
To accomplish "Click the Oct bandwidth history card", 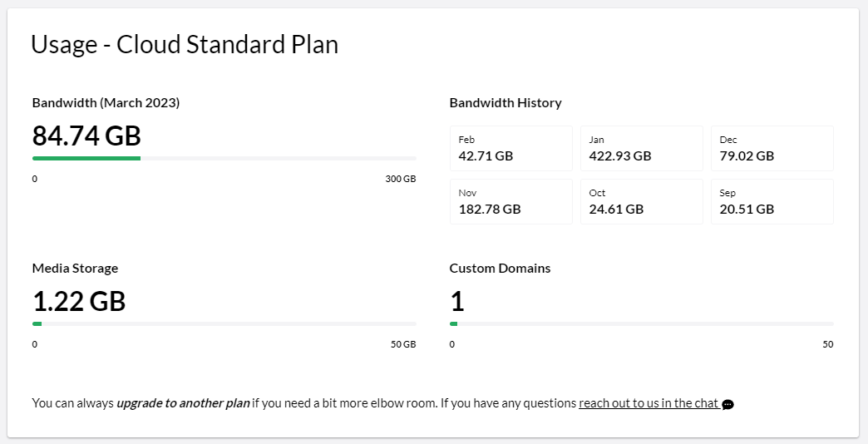I will click(x=642, y=201).
